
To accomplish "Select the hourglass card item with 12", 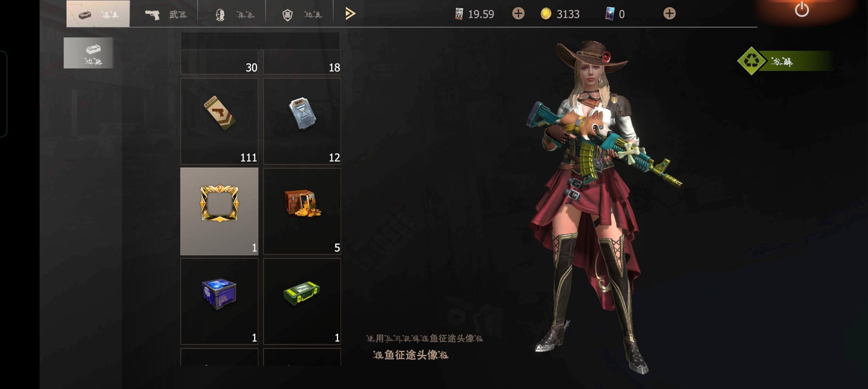I will pos(302,121).
